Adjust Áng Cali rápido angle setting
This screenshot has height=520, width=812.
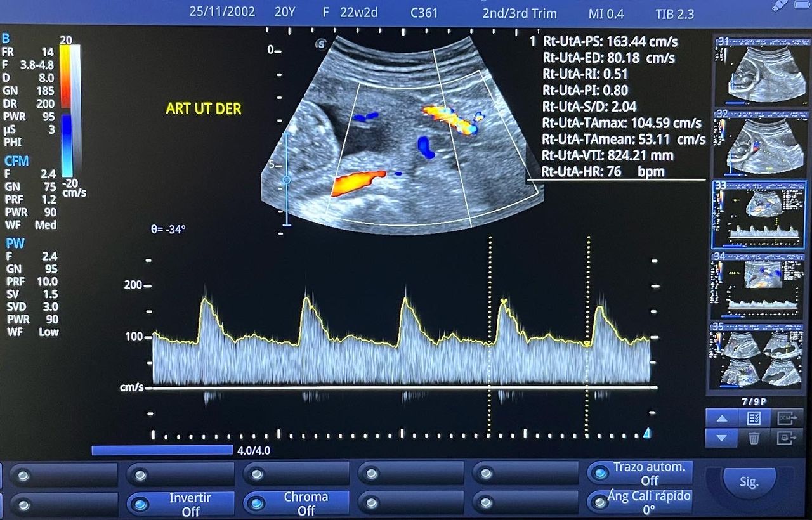(x=640, y=502)
